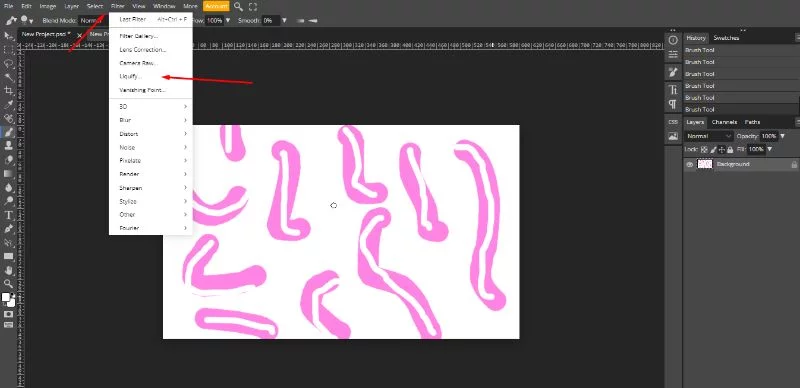
Task: Open the Image menu
Action: click(x=48, y=7)
